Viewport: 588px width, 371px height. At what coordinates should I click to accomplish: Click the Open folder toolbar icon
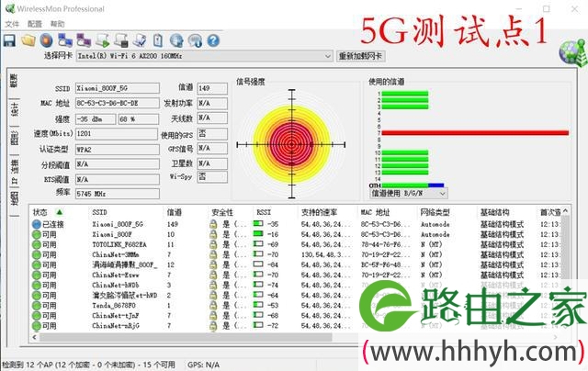[x=28, y=40]
